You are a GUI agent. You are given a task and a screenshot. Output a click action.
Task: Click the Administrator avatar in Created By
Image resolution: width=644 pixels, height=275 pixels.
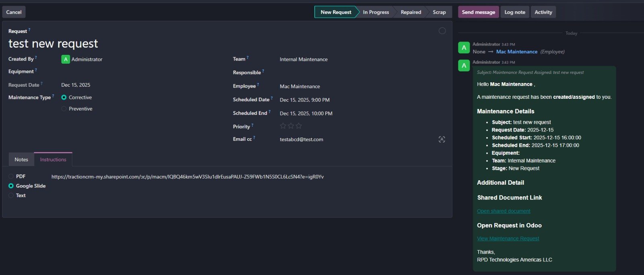[65, 59]
